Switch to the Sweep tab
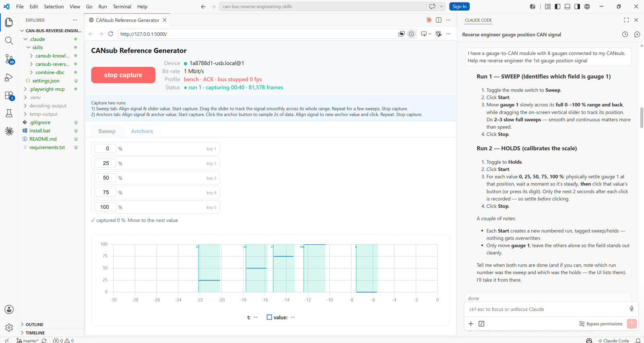 (107, 131)
